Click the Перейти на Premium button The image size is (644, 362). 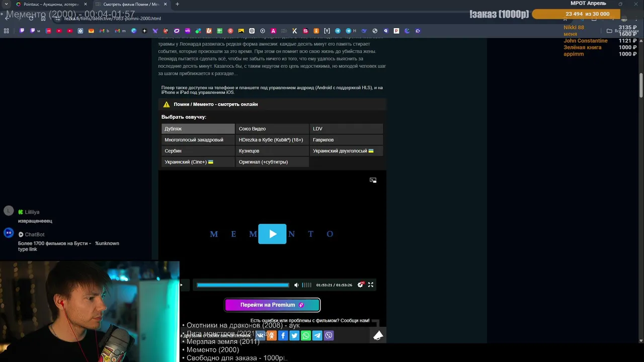(272, 305)
